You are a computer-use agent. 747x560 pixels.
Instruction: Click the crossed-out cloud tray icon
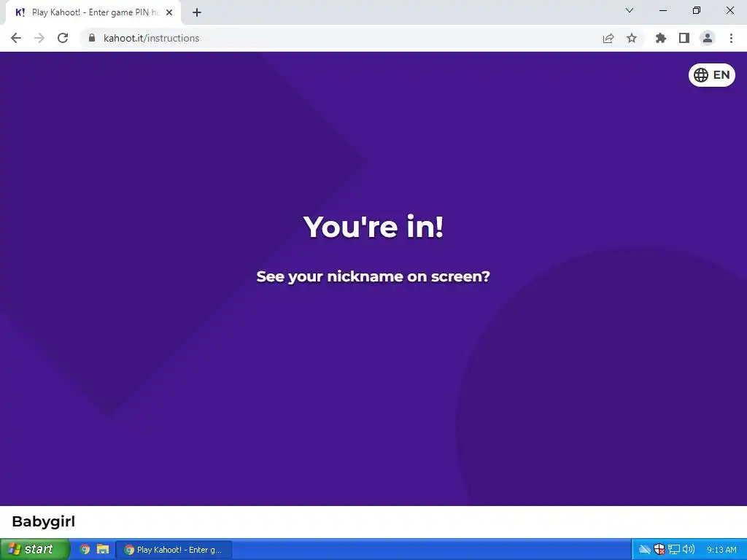645,550
